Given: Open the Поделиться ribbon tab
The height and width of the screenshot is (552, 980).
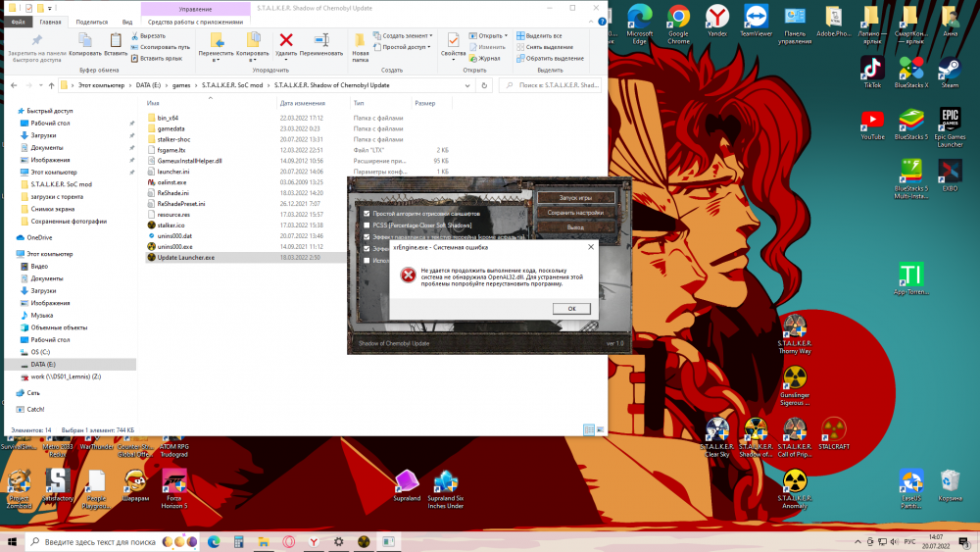Looking at the screenshot, I should point(91,21).
